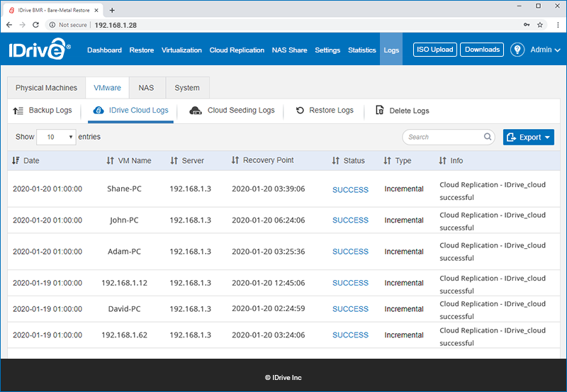Click the Downloads button

pyautogui.click(x=482, y=50)
